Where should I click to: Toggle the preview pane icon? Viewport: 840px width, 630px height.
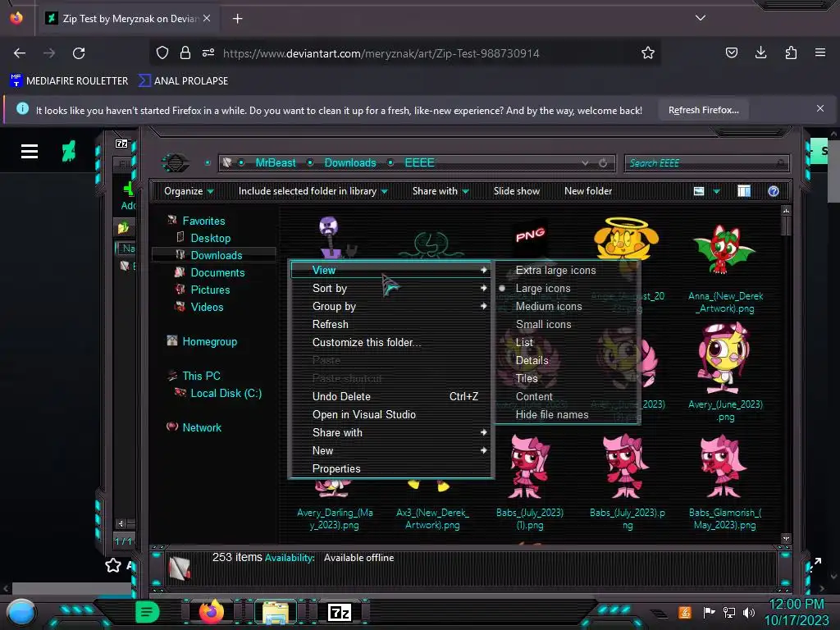coord(744,191)
